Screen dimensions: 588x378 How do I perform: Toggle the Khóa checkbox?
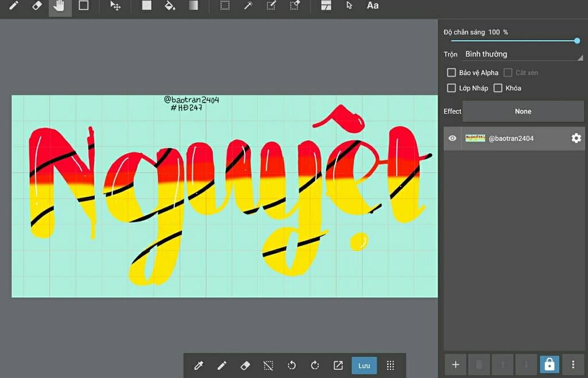click(x=498, y=88)
